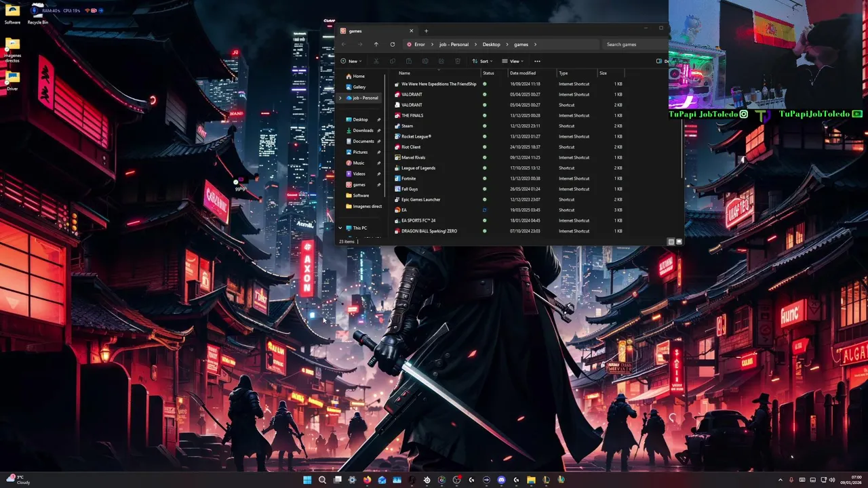This screenshot has height=488, width=868.
Task: Open the New dropdown menu
Action: 352,61
